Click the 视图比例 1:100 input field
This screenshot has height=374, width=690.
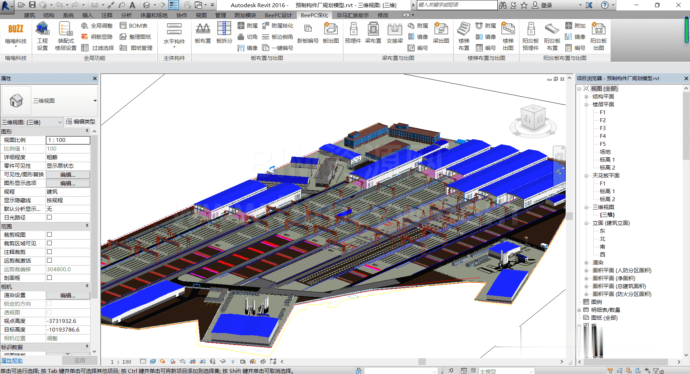(68, 140)
